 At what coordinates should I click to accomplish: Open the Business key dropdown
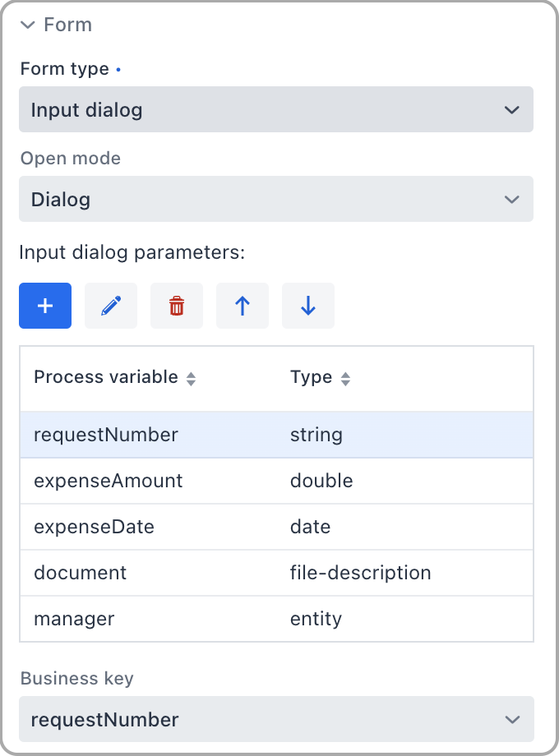pos(276,720)
